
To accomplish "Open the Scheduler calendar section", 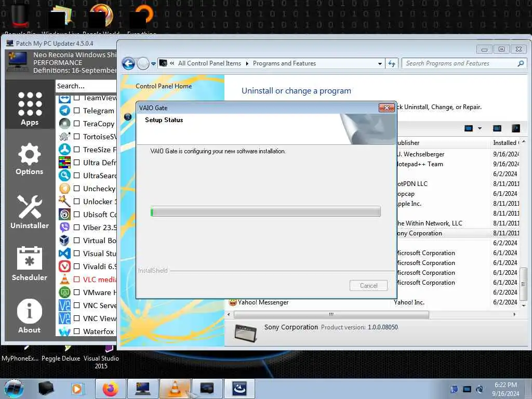I will 30,263.
